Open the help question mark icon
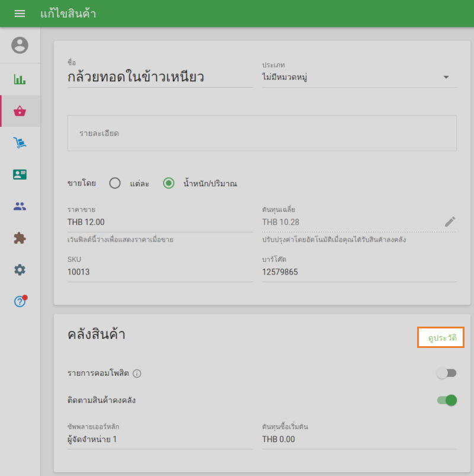The height and width of the screenshot is (476, 474). pyautogui.click(x=20, y=302)
